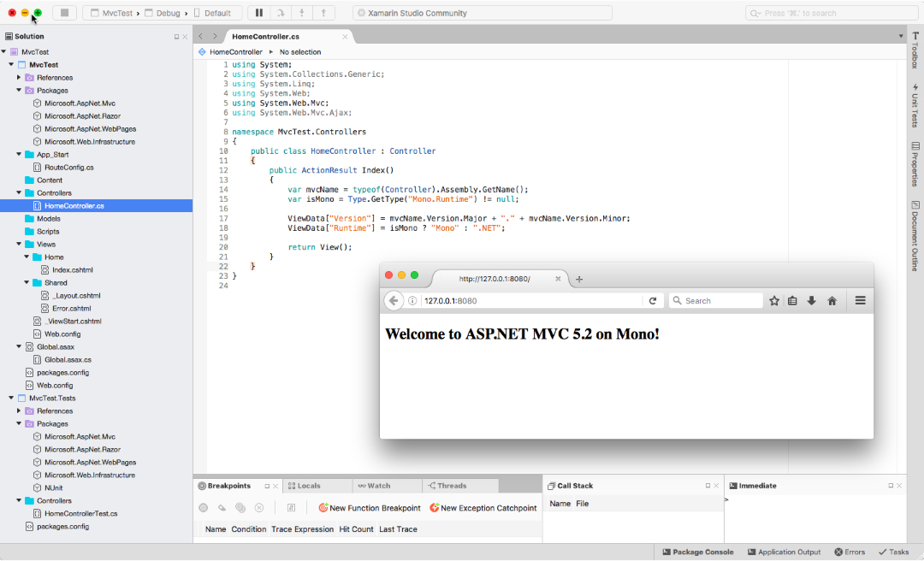
Task: Switch to the Watch tab
Action: pyautogui.click(x=375, y=486)
